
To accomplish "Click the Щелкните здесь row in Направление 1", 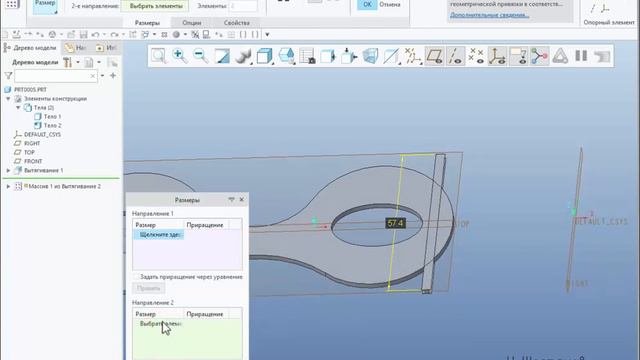I will click(x=159, y=235).
